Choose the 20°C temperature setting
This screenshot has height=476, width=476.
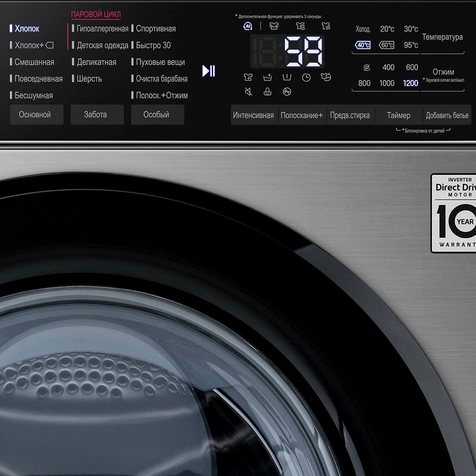(387, 29)
